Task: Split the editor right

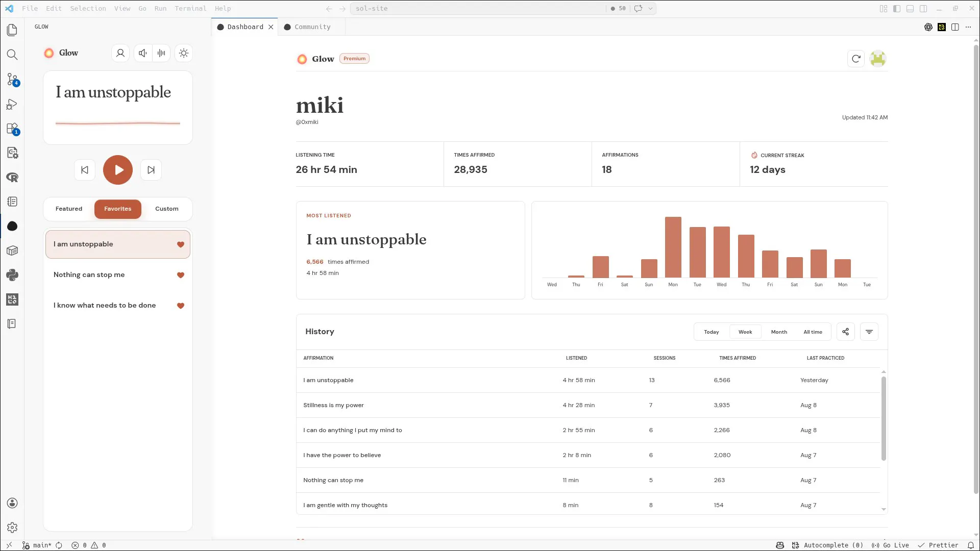Action: click(955, 27)
